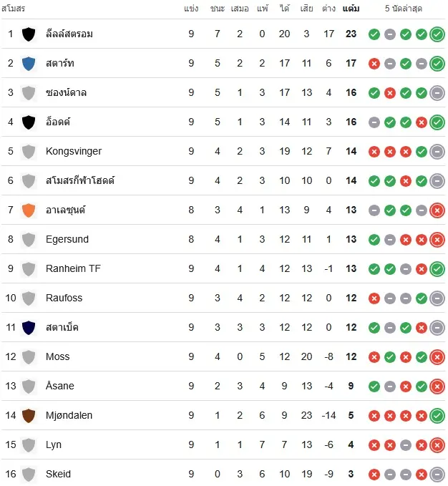
Task: Click the brown Mjøndalen club crest
Action: coord(29,416)
